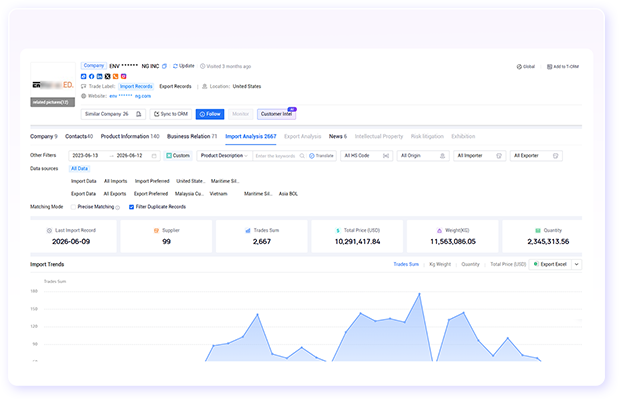
Task: Click the start date 2023-06-13 field
Action: point(86,156)
